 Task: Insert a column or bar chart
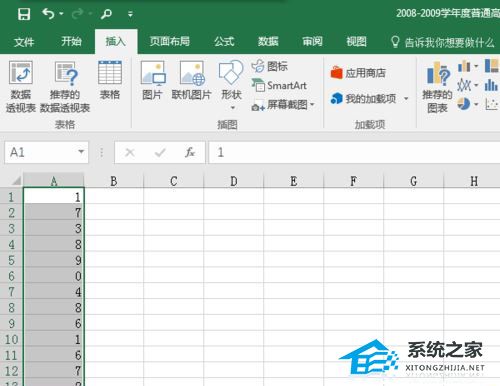tap(464, 66)
